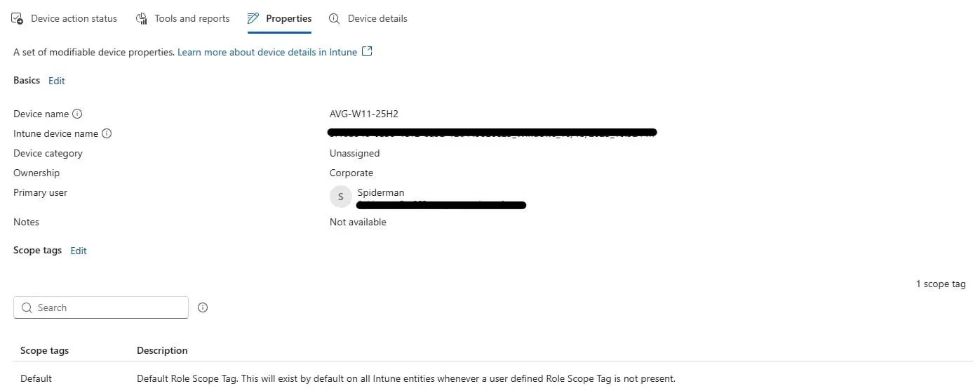Sort by the Description column header
Screen dimensions: 980x391
pos(162,350)
